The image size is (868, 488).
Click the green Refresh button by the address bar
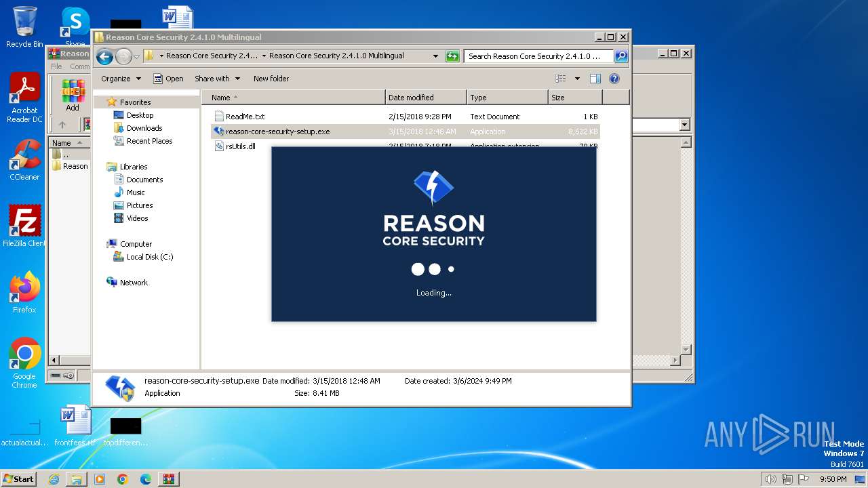pyautogui.click(x=452, y=56)
